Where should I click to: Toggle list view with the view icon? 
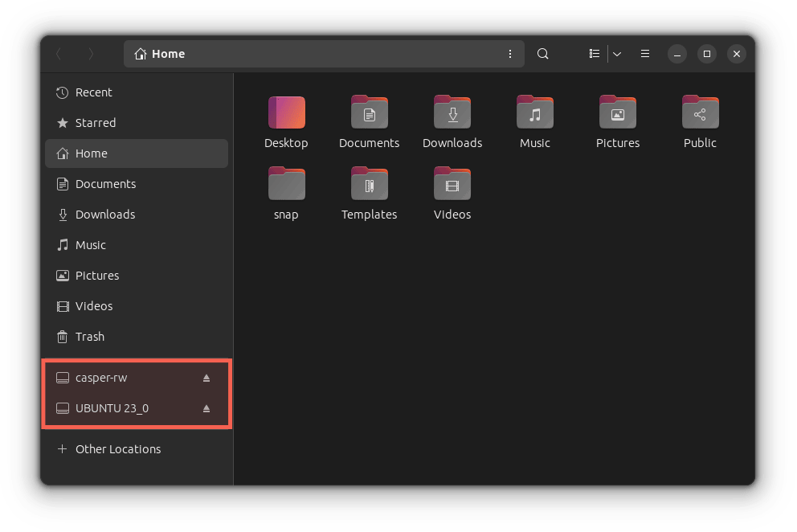(x=595, y=54)
